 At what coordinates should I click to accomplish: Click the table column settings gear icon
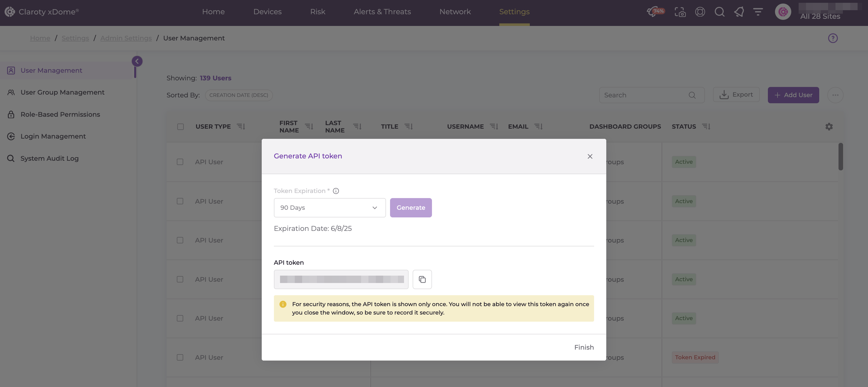click(x=829, y=126)
